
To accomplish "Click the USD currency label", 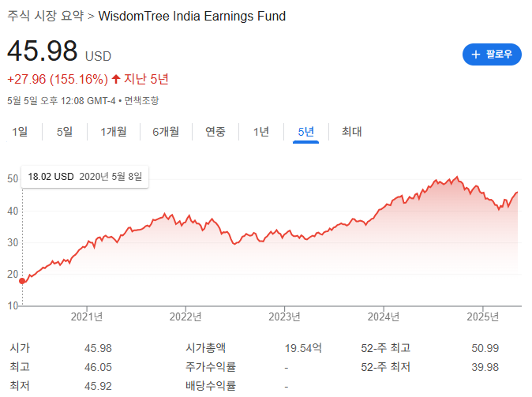I will click(98, 56).
